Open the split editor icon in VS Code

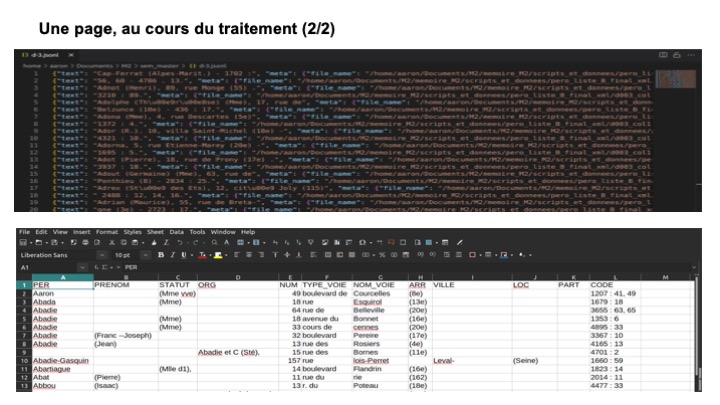coord(661,54)
